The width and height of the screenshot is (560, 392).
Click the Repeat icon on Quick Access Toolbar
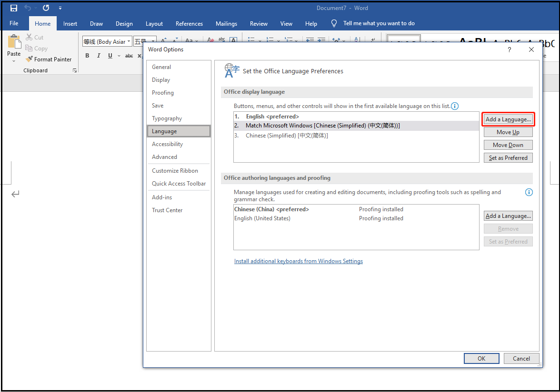[x=45, y=8]
